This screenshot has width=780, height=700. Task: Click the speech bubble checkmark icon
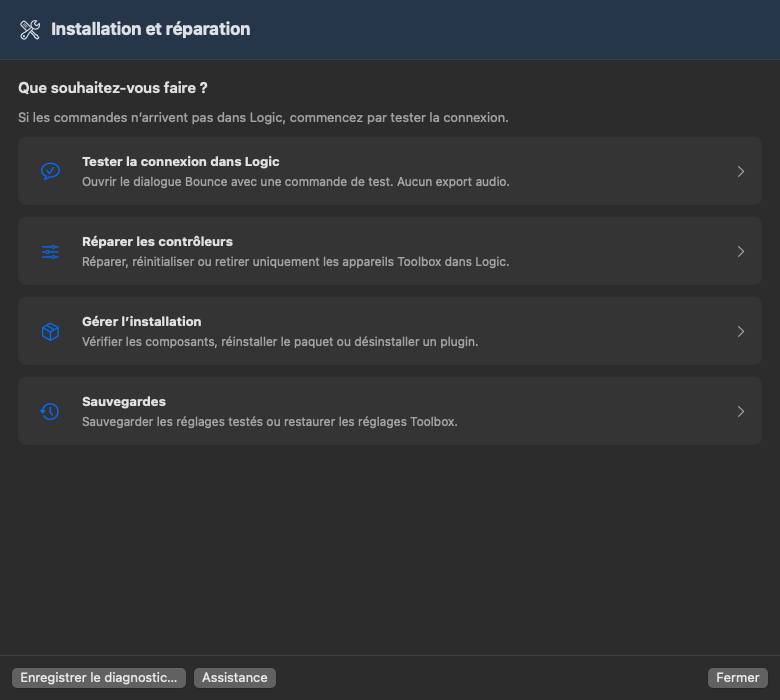pos(50,171)
